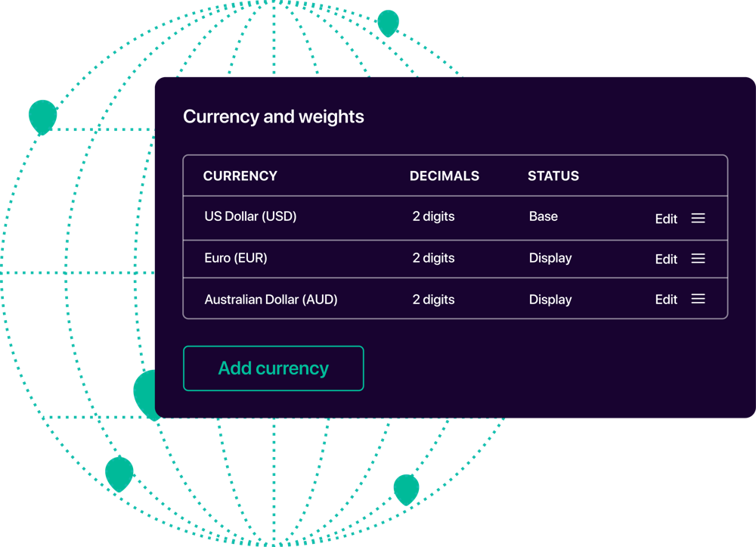Click the CURRENCY column header
This screenshot has width=756, height=547.
click(x=240, y=176)
